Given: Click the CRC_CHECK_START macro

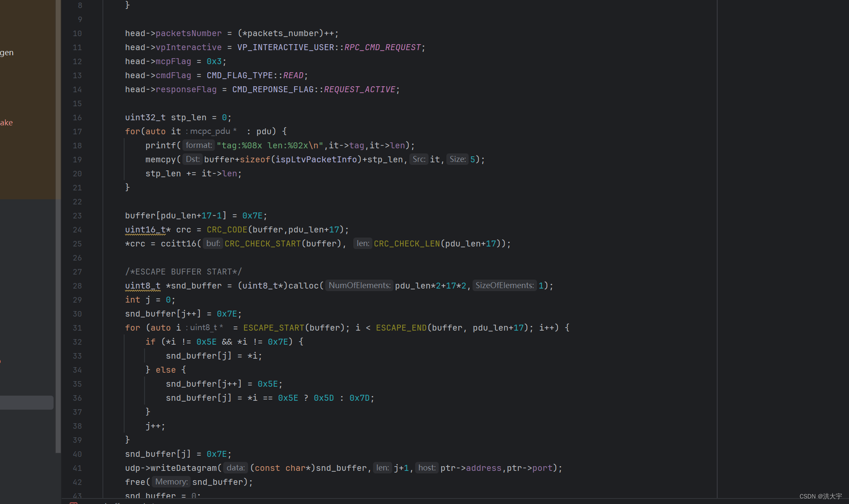Looking at the screenshot, I should click(x=263, y=244).
